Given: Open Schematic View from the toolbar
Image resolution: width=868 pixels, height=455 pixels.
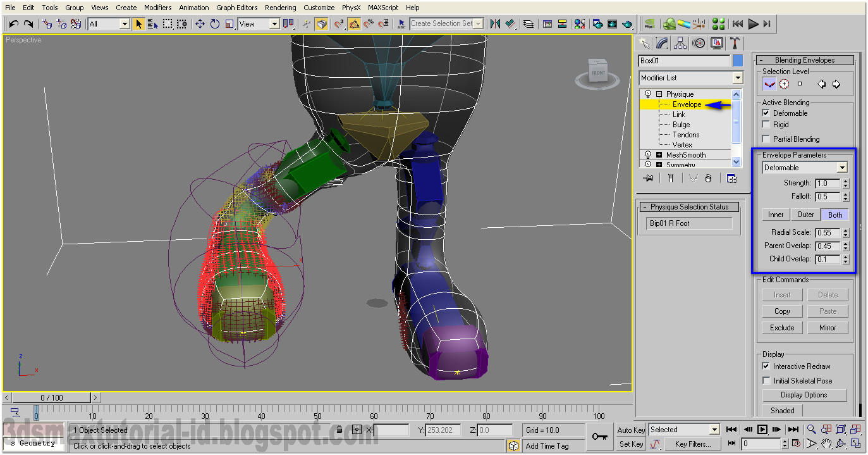Looking at the screenshot, I should point(563,23).
